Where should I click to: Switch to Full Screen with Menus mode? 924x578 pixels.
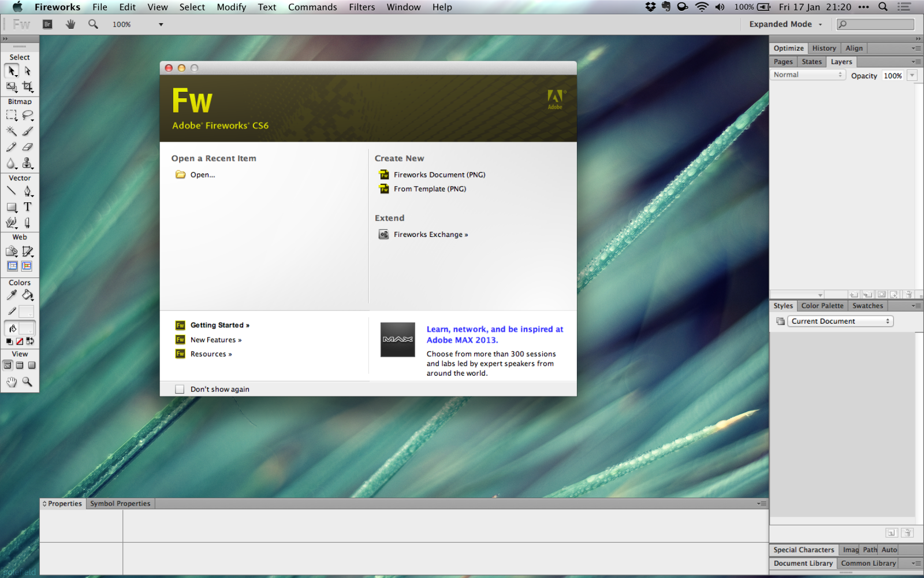point(20,365)
